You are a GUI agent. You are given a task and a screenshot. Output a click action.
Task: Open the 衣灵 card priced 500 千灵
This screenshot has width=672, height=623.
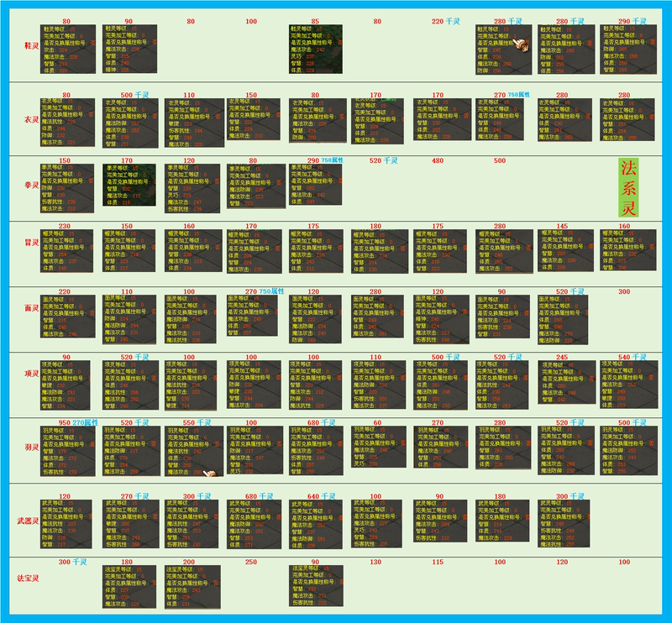(x=130, y=123)
